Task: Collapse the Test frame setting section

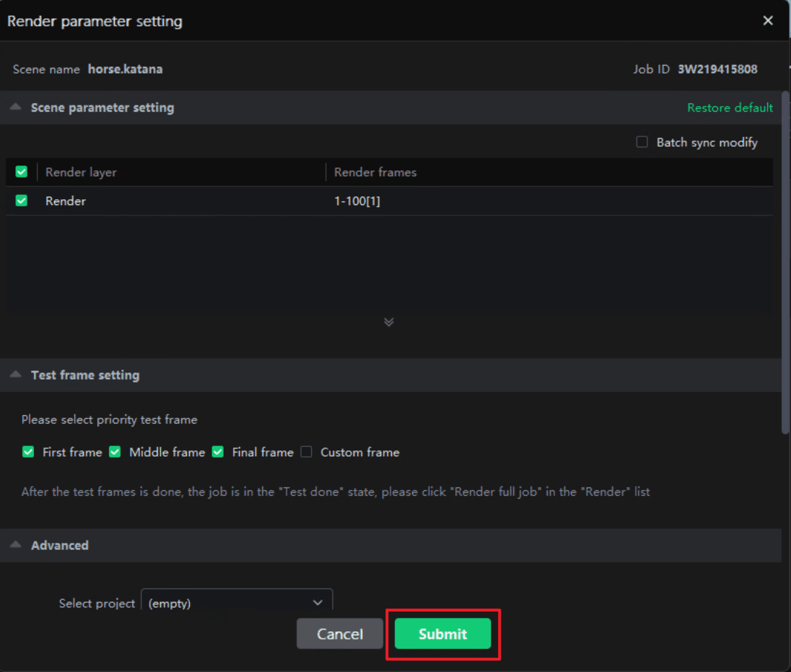Action: [16, 375]
